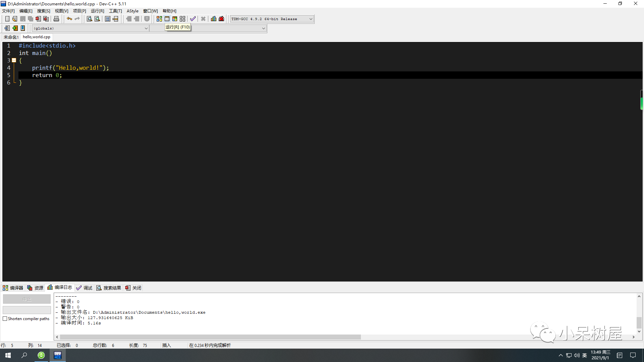Click the Undo arrow icon
Screen dimensions: 644x362
(69, 19)
